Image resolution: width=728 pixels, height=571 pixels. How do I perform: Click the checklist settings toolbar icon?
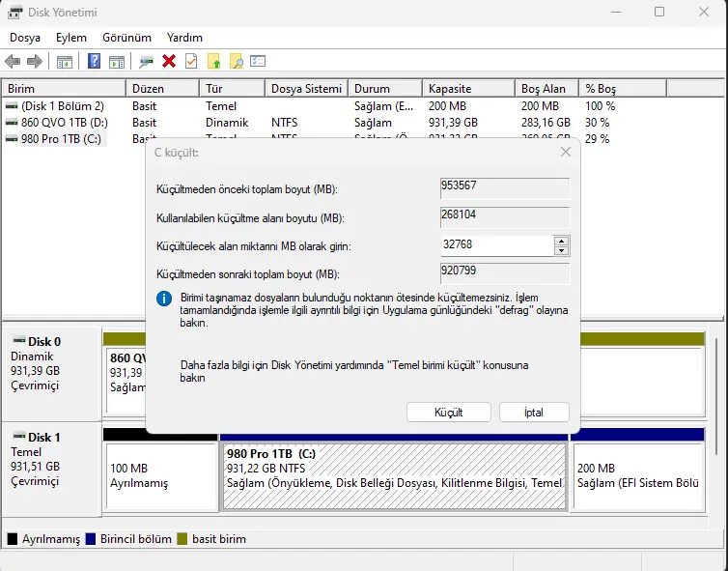click(258, 61)
